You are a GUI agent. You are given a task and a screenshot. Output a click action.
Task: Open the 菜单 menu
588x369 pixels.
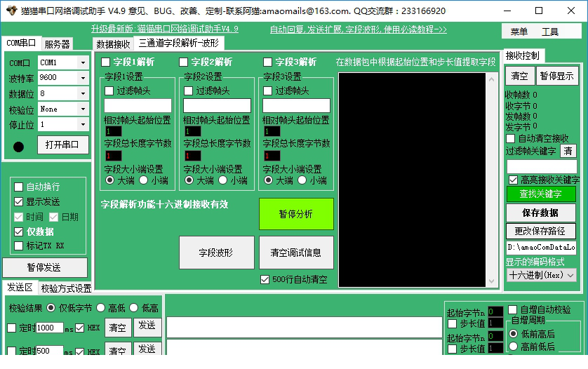click(x=519, y=32)
